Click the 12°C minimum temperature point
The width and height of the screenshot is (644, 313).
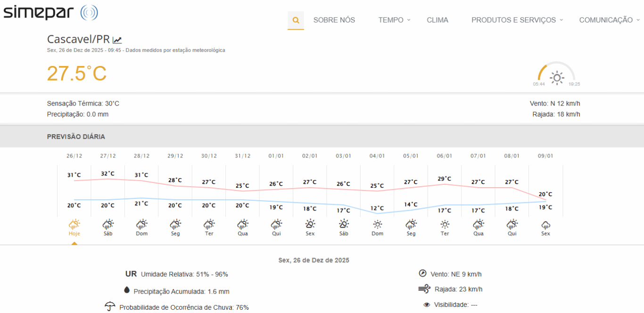377,208
